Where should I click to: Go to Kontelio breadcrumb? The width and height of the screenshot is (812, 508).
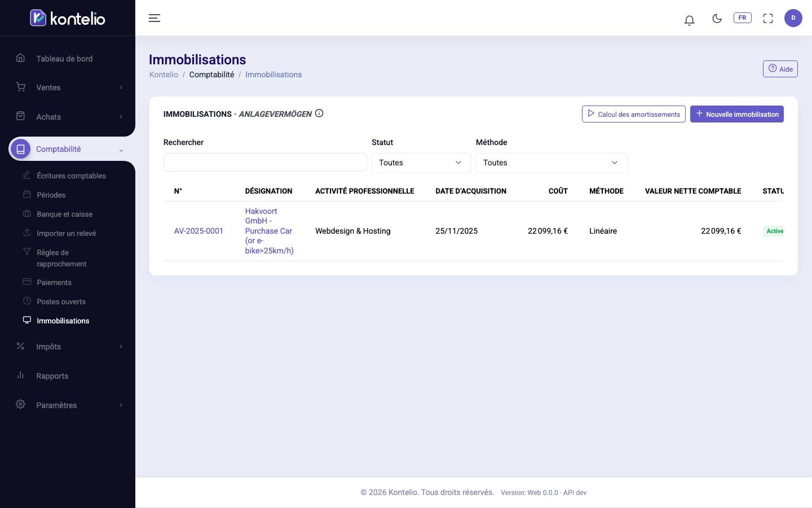(x=164, y=75)
